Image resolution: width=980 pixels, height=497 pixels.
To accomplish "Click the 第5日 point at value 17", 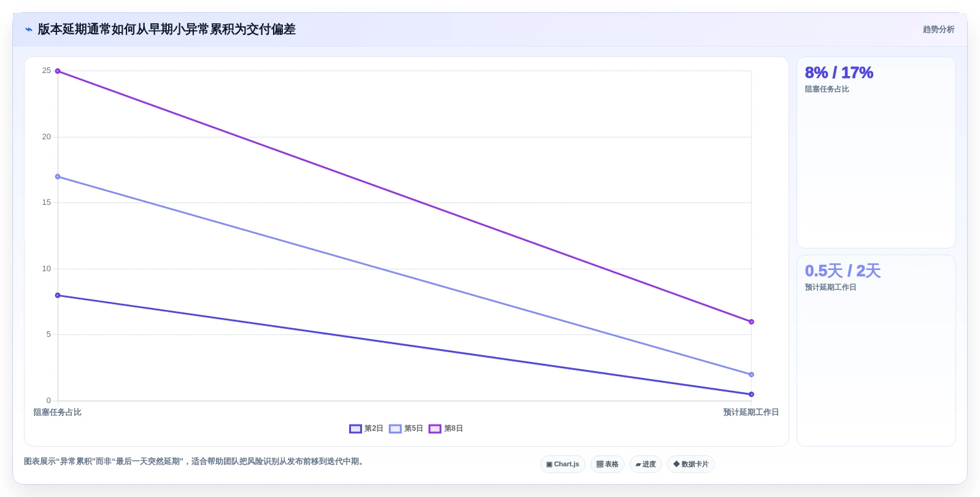I will click(x=58, y=177).
